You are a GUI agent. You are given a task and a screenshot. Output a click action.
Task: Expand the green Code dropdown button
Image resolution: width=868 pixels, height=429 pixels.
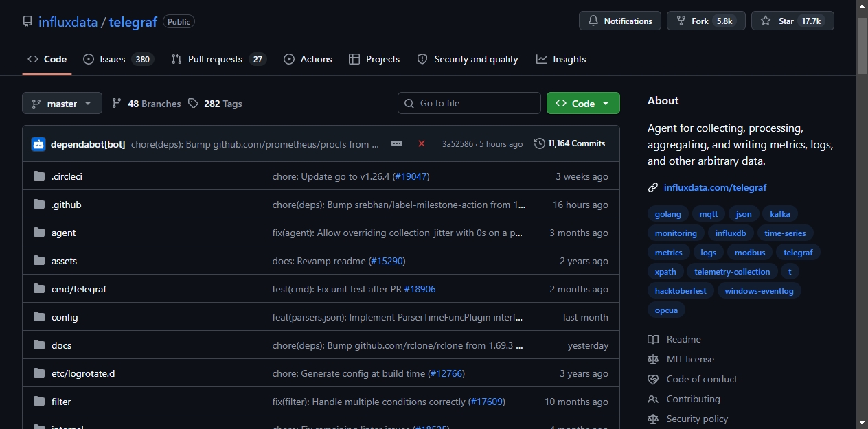pyautogui.click(x=583, y=103)
